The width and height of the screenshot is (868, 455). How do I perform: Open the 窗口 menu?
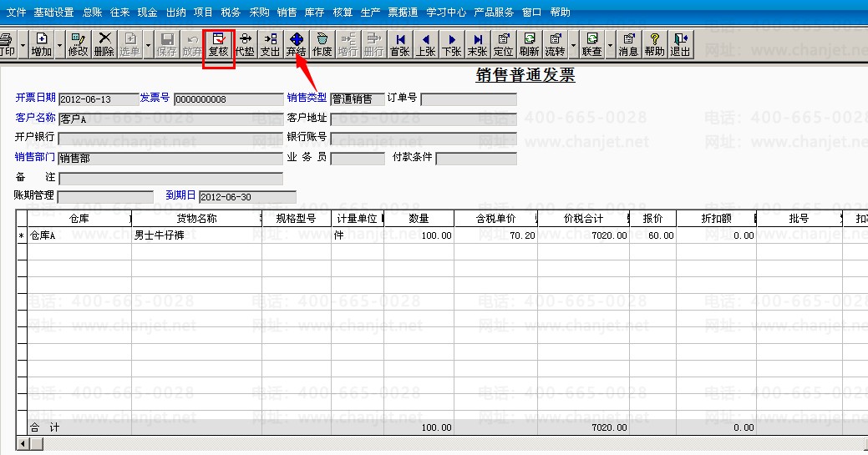pos(531,13)
